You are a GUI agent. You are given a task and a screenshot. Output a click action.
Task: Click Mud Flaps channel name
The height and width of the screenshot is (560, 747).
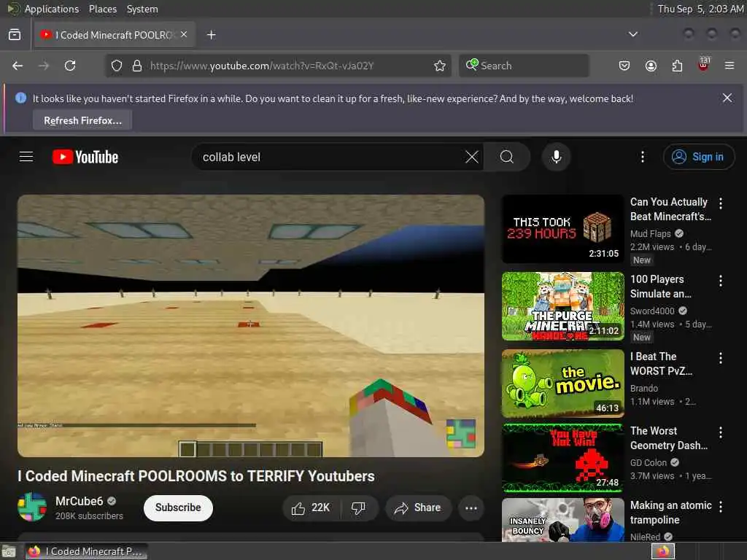point(650,234)
